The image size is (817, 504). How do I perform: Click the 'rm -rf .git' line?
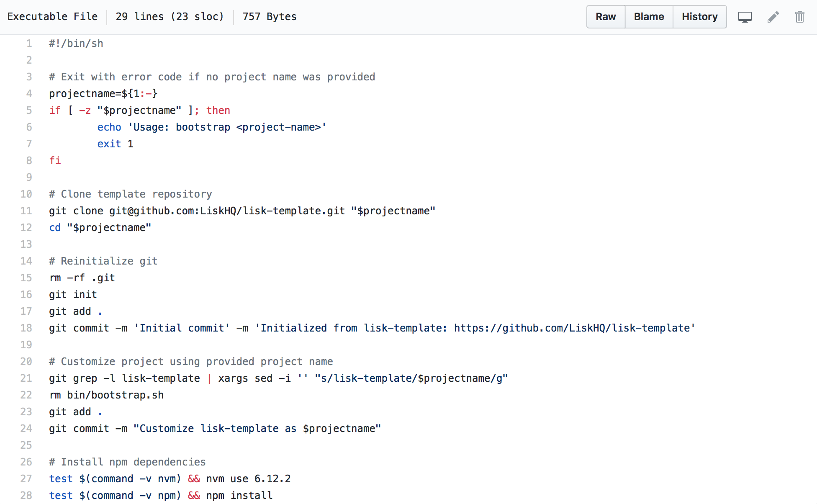pyautogui.click(x=82, y=278)
